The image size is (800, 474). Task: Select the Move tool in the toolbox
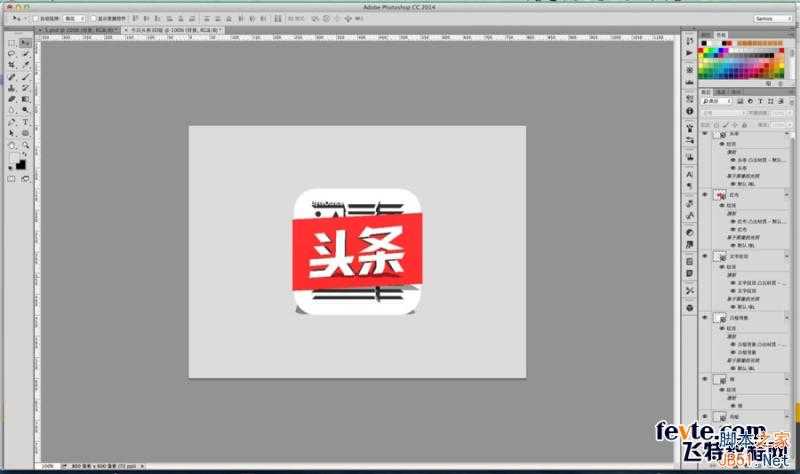(25, 43)
